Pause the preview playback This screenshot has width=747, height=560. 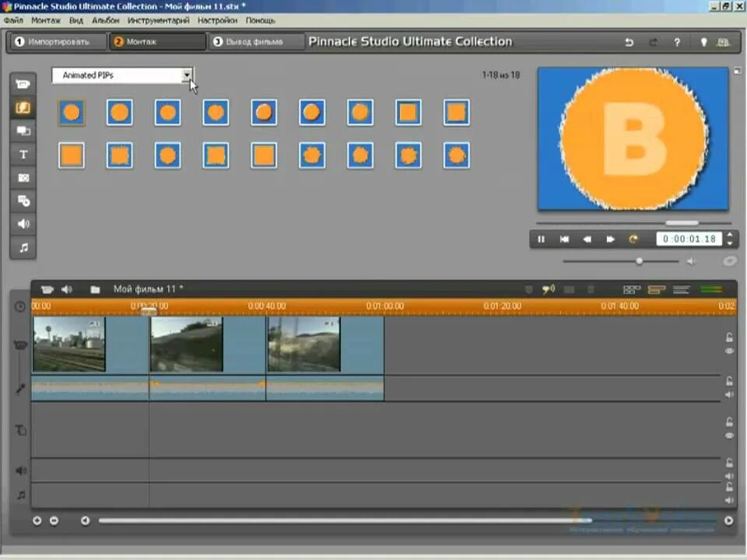[542, 239]
